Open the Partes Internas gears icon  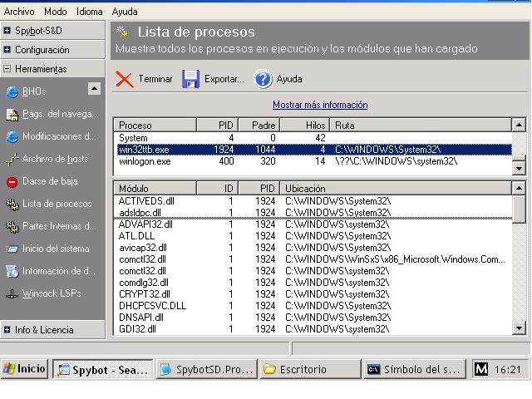[x=12, y=227]
